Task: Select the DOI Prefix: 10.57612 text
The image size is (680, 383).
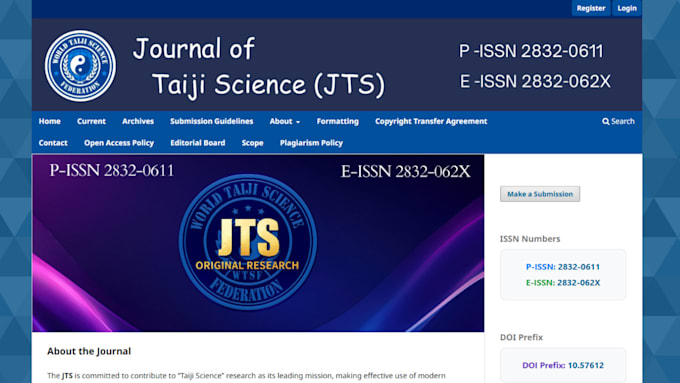Action: (563, 365)
